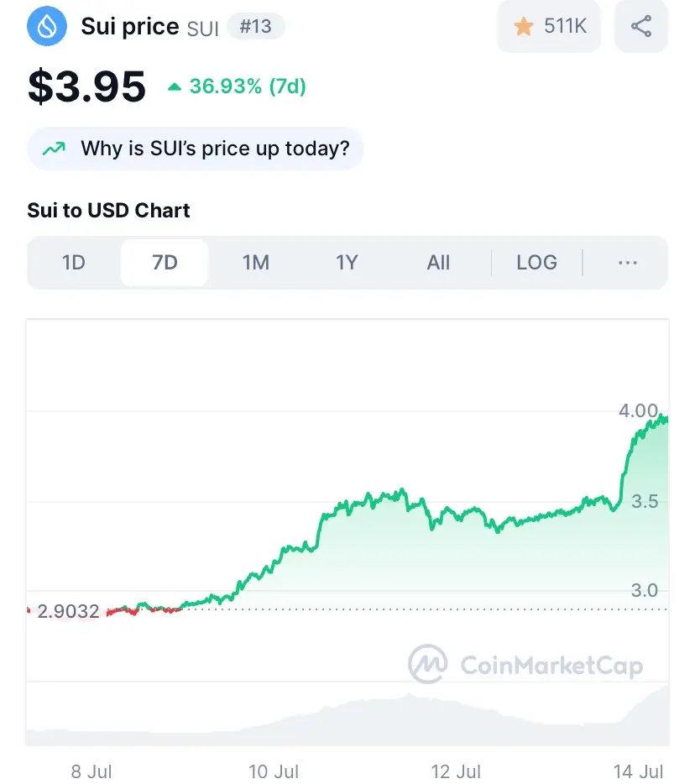Click the green up-triangle price change indicator

click(174, 87)
